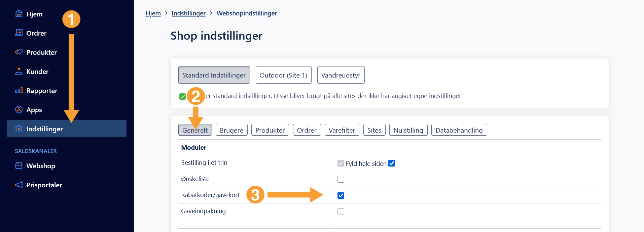Click the Prisportaler megaphone icon
This screenshot has height=232, width=644.
coord(19,185)
